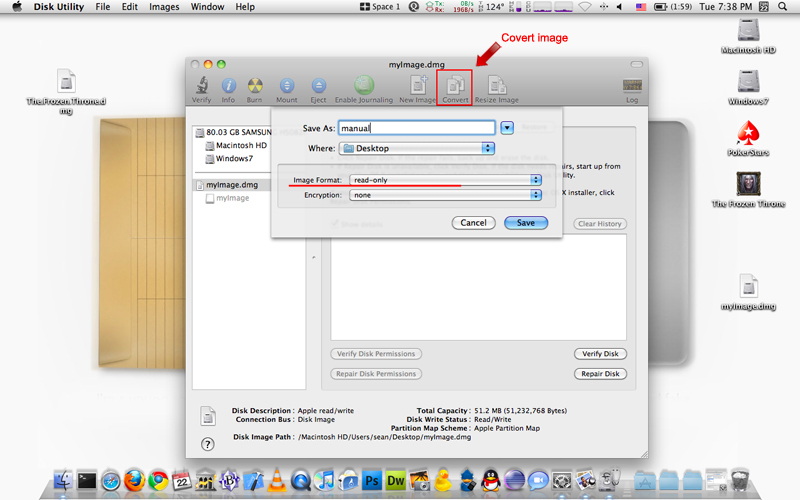Click the clock Tue 7:38 PM
The height and width of the screenshot is (500, 800).
pos(726,7)
